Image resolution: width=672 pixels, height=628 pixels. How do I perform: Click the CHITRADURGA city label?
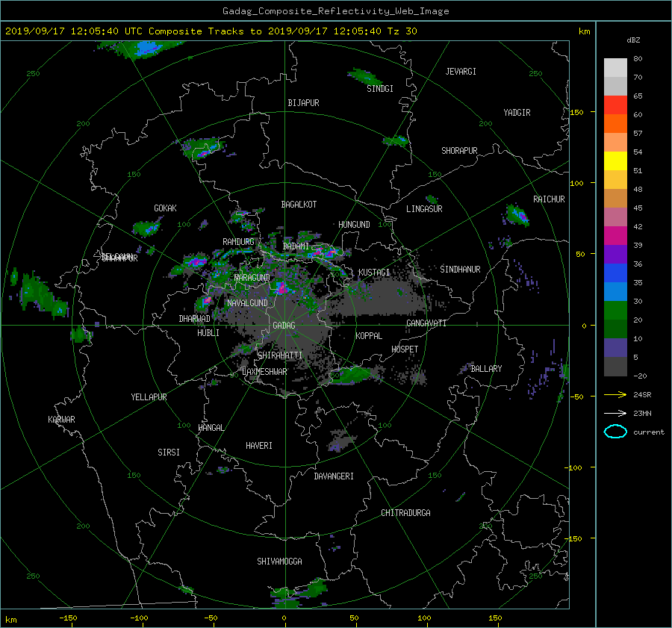(x=405, y=513)
